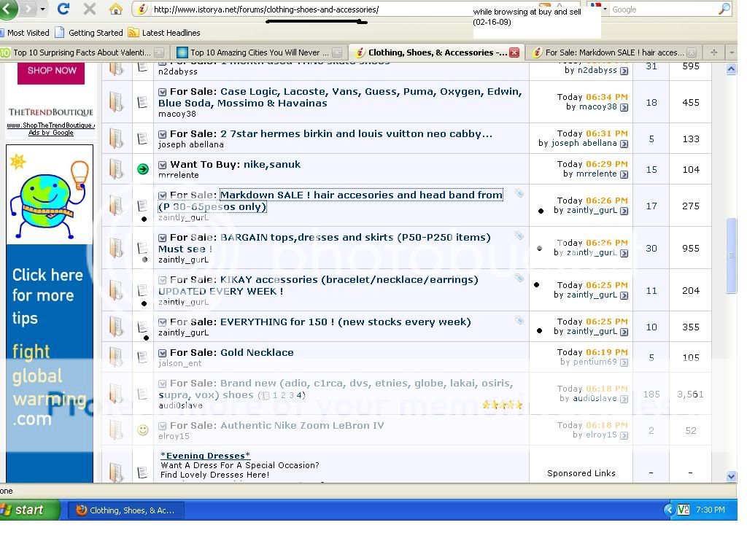Go to last post by macoy38 arrow icon
Screen dimensions: 747x560
pos(624,107)
